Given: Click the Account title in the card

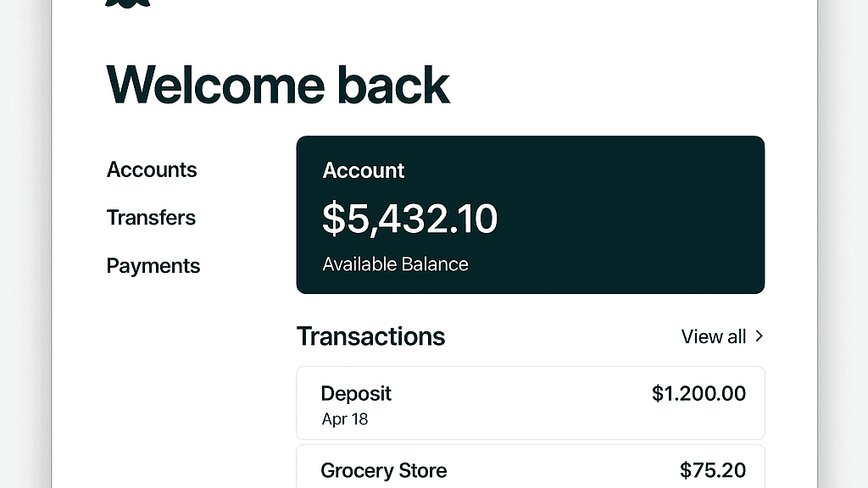Looking at the screenshot, I should coord(364,170).
